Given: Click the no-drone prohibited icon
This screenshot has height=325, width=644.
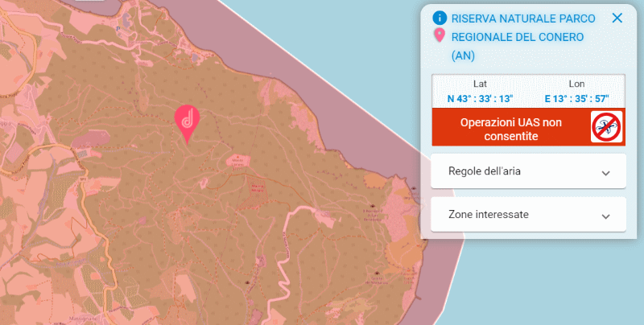Looking at the screenshot, I should pos(607,127).
